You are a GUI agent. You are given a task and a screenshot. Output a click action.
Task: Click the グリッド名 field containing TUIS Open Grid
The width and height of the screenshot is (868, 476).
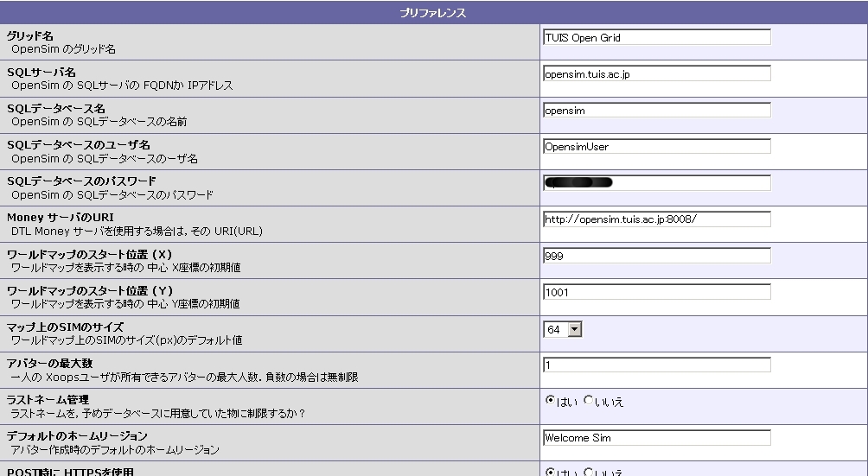point(656,37)
